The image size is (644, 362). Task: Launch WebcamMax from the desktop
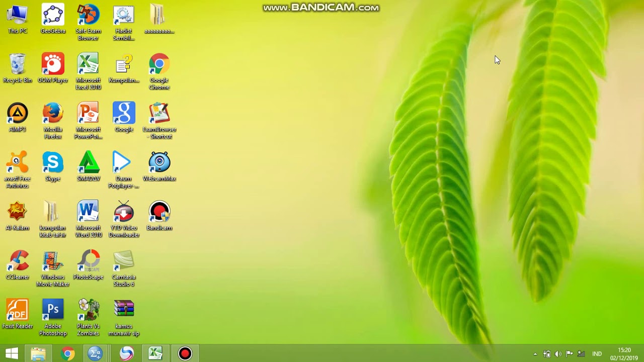click(x=159, y=167)
